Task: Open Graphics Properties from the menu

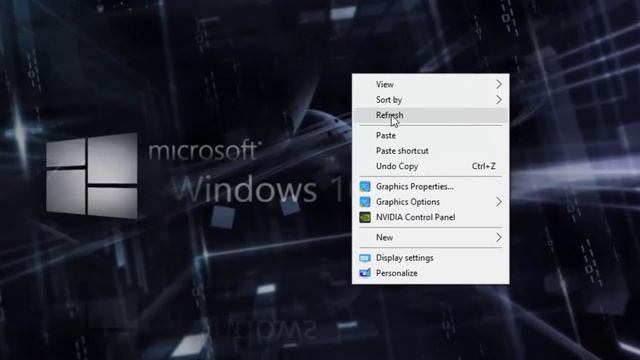Action: (x=431, y=187)
